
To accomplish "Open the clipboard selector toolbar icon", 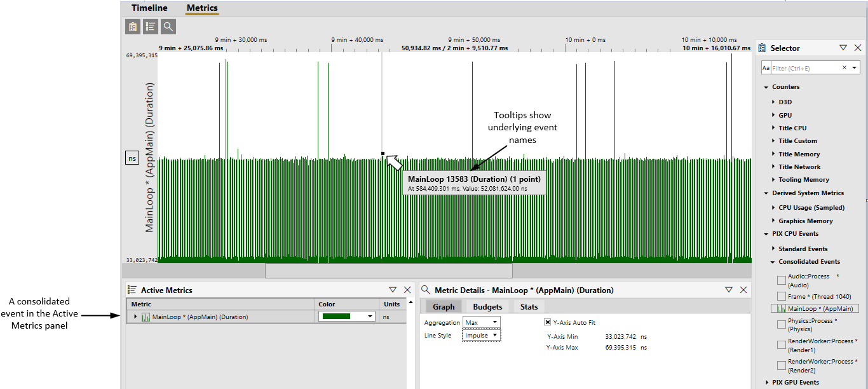I will (133, 27).
